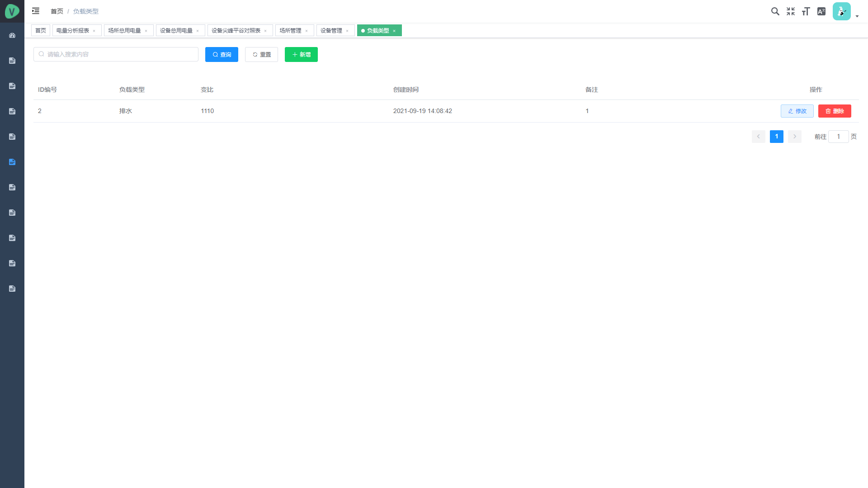Click 删除 button for 排水 row
The width and height of the screenshot is (868, 488).
tap(835, 111)
